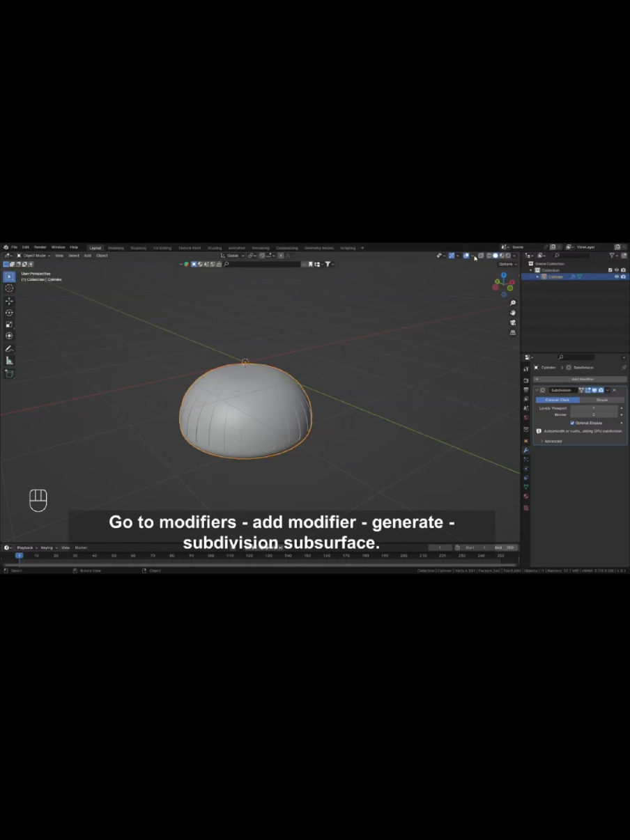Toggle viewport overlays button
630x840 pixels.
(466, 256)
